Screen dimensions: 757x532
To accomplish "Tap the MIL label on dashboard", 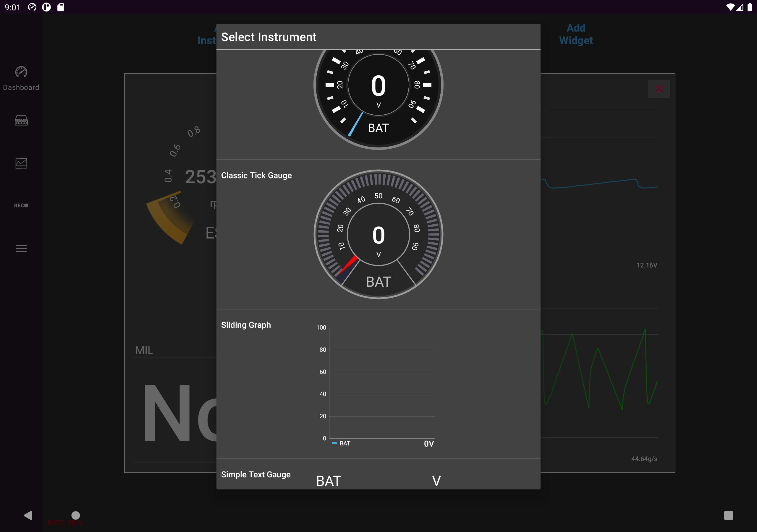I will tap(144, 351).
